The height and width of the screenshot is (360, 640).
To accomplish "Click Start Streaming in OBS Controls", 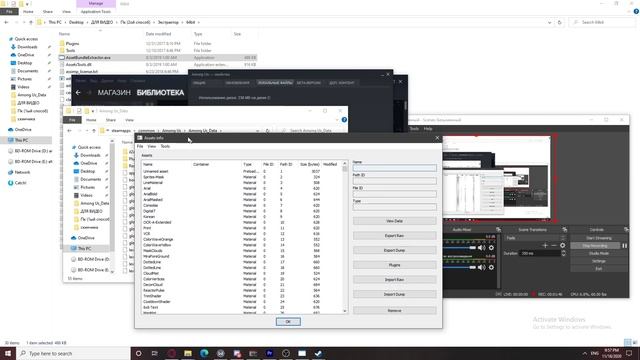I will 598,238.
